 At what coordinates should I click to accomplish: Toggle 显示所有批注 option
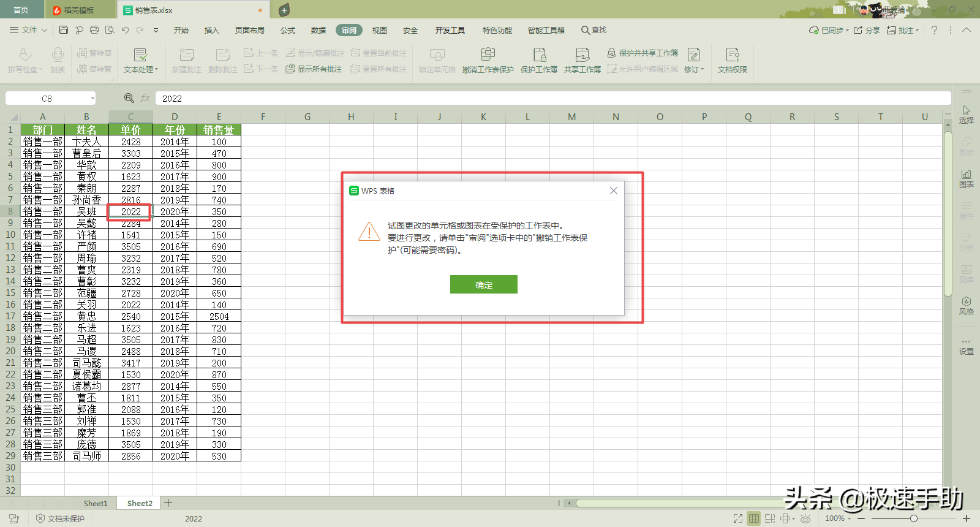pyautogui.click(x=314, y=69)
